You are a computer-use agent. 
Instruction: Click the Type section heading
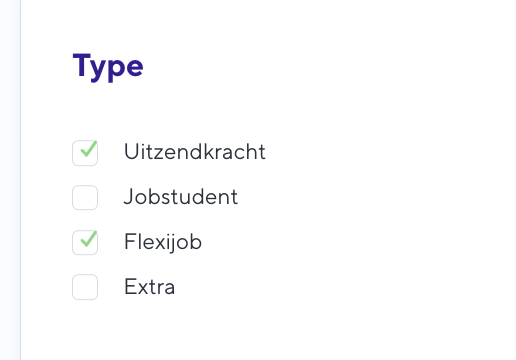pos(108,67)
